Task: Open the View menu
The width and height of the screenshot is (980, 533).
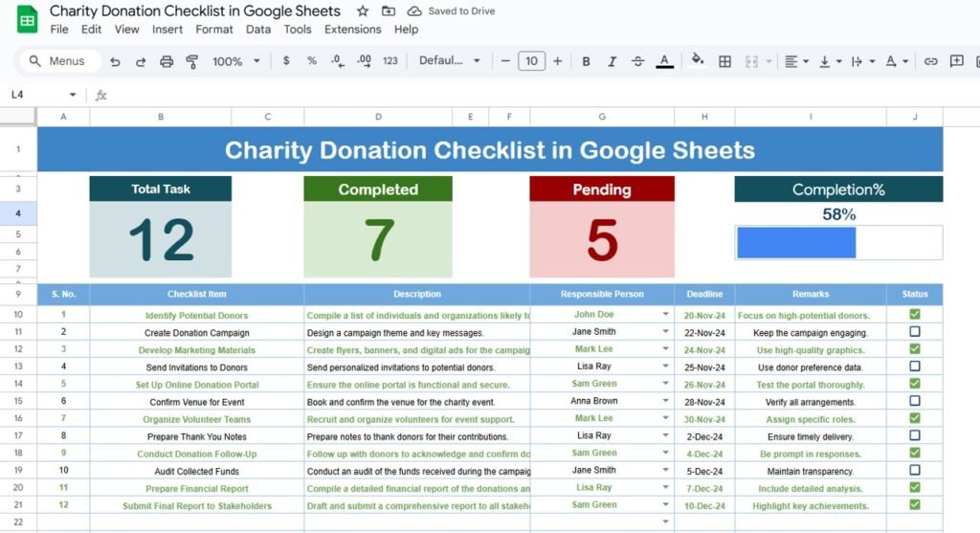Action: coord(127,30)
